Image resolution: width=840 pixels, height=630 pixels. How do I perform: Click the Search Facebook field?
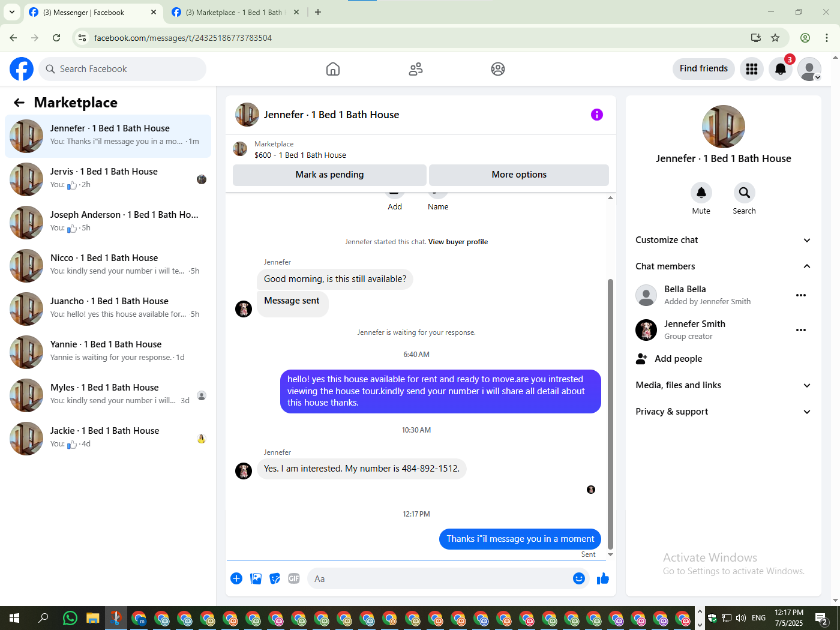(122, 69)
